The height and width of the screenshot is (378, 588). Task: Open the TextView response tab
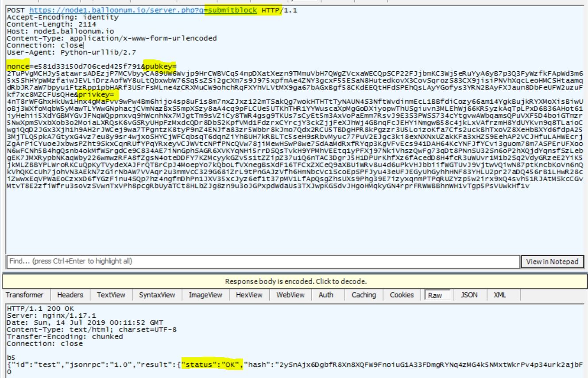point(111,295)
